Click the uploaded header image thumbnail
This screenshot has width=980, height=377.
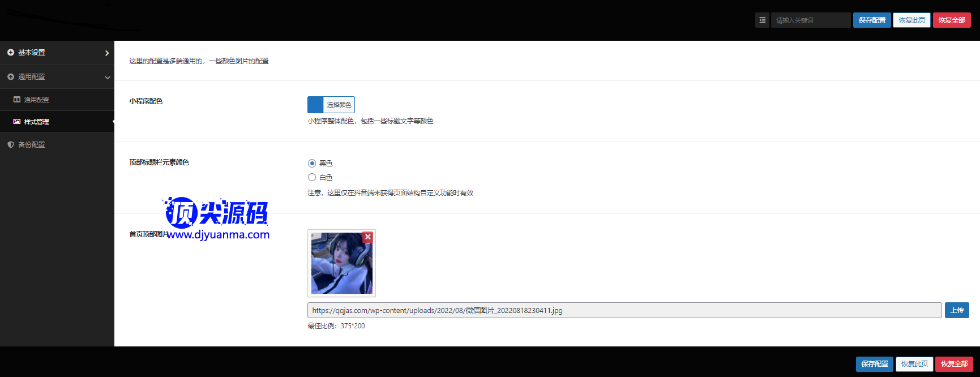pyautogui.click(x=341, y=266)
